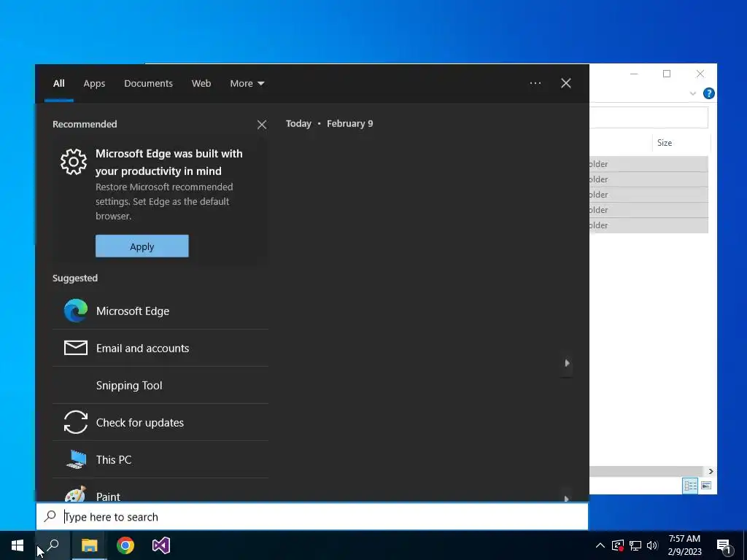747x560 pixels.
Task: Open File Explorer help question mark
Action: click(709, 93)
